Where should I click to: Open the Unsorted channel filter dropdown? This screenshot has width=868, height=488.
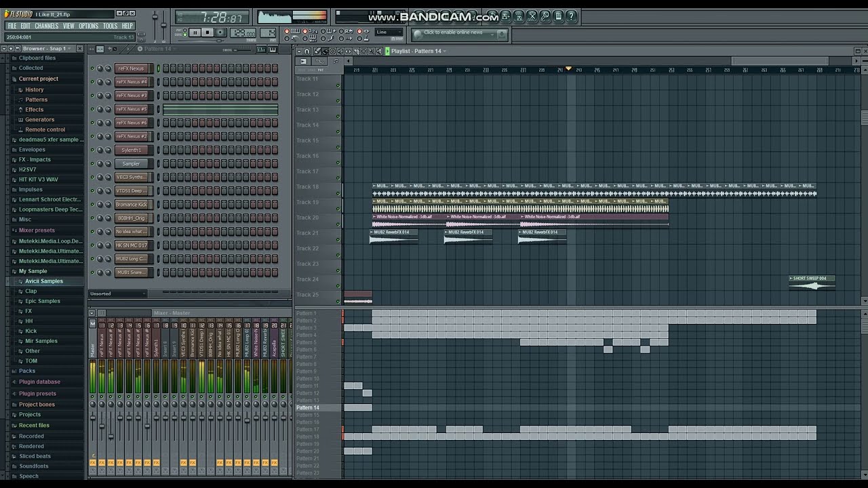[x=117, y=293]
